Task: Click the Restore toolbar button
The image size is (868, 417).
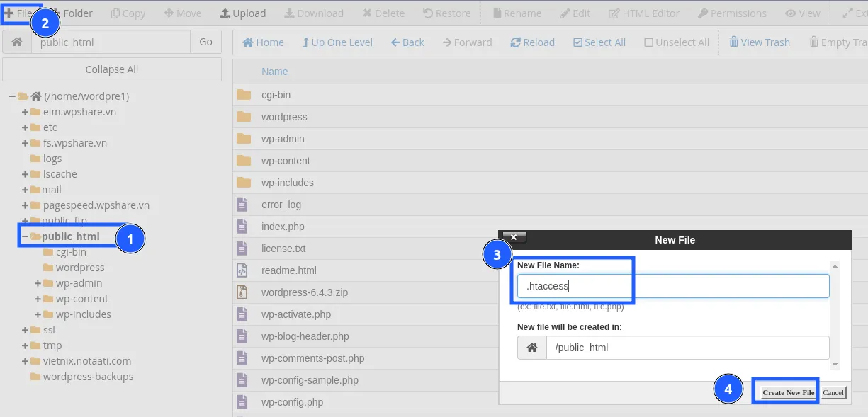Action: (446, 13)
